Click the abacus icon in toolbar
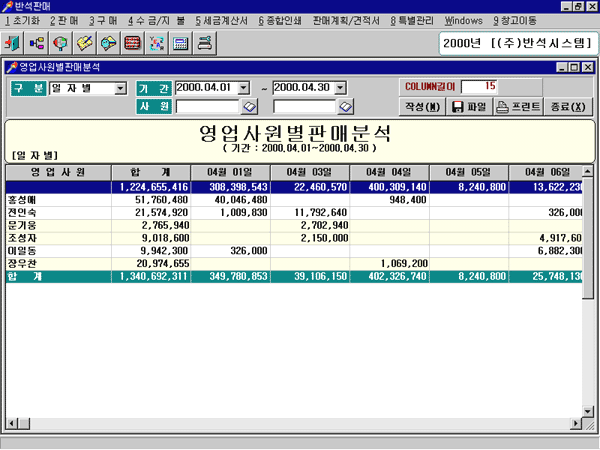600x450 pixels. click(x=133, y=43)
